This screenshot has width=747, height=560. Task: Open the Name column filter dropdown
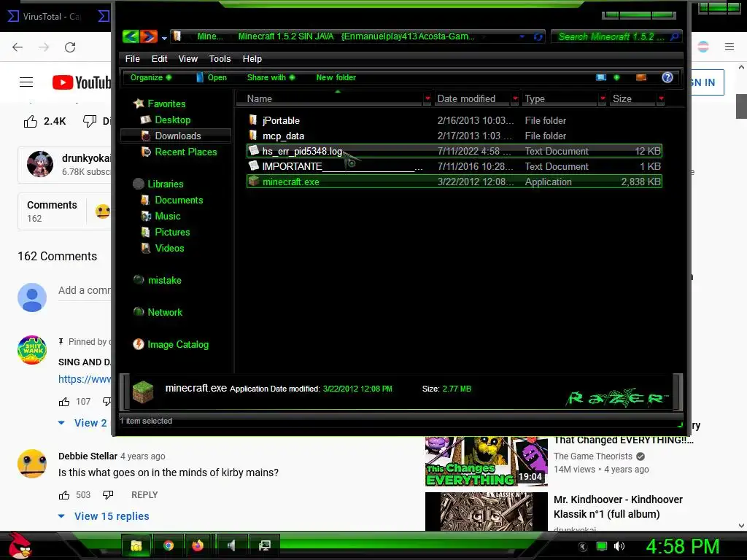[x=427, y=98]
